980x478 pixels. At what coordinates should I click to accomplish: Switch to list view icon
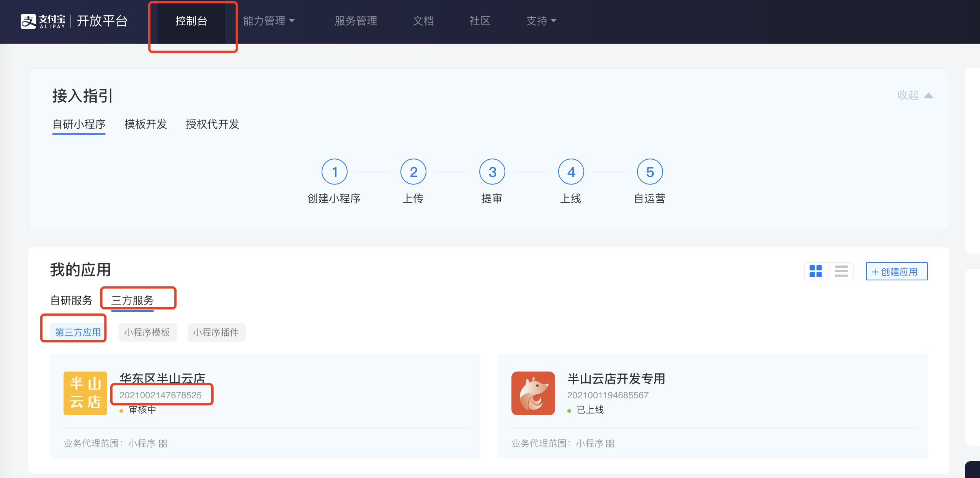point(841,271)
